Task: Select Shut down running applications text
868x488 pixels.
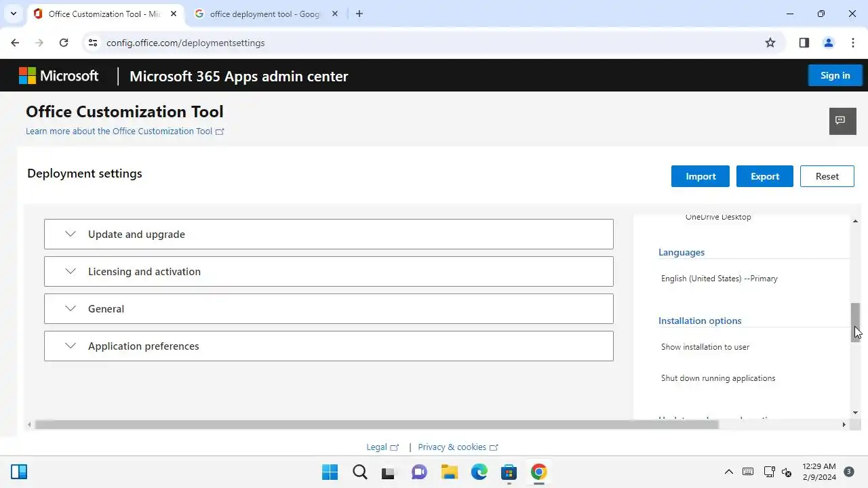Action: coord(718,378)
